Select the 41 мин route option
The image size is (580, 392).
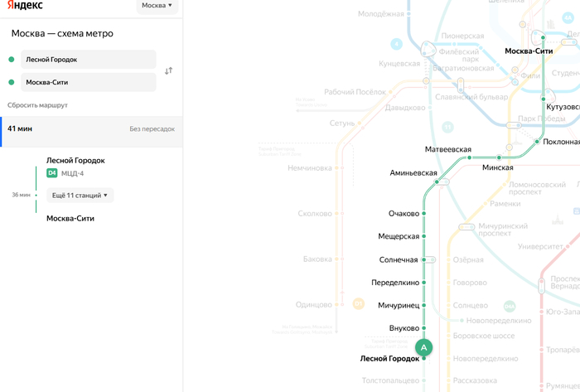click(91, 132)
